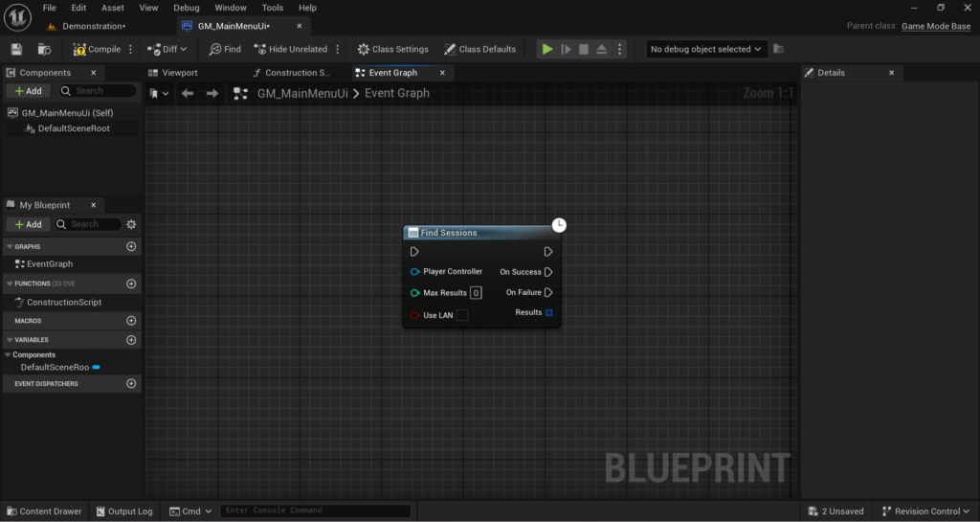Switch to Construction Script tab
The width and height of the screenshot is (980, 522).
point(291,73)
